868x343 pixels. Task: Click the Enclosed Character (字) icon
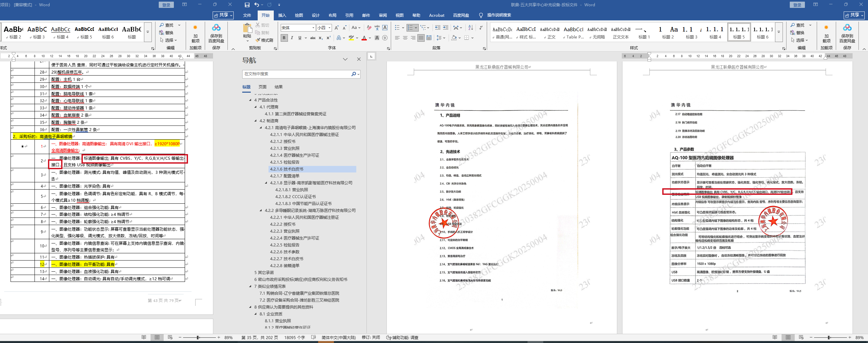point(385,38)
